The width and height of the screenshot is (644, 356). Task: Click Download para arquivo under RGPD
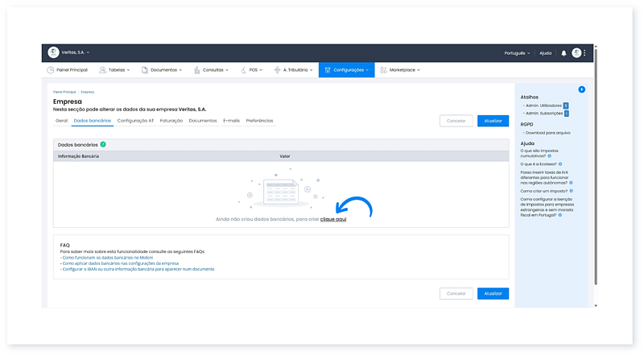(548, 133)
